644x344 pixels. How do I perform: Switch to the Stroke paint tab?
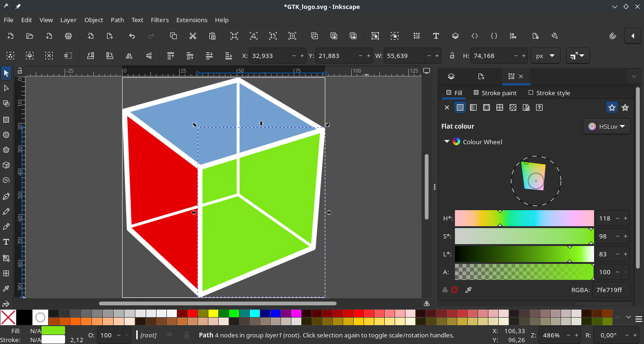click(495, 93)
